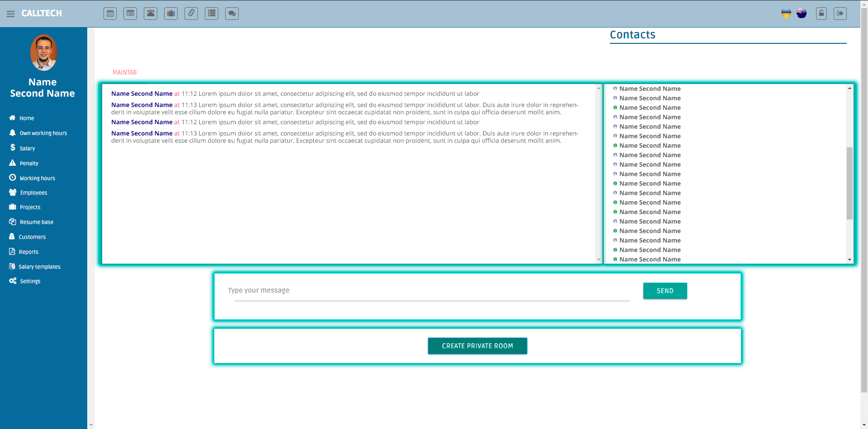868x429 pixels.
Task: Switch to the MAINTAB chat tab
Action: [x=125, y=73]
